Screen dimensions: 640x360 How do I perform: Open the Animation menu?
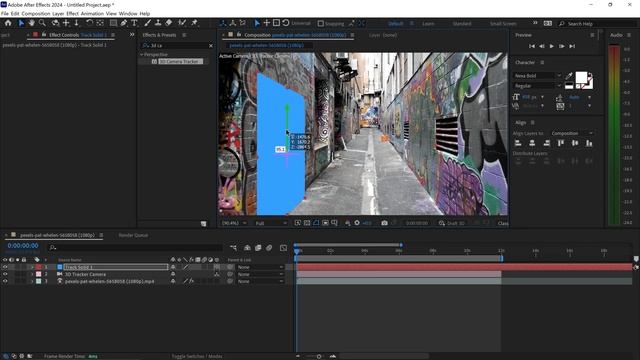(x=92, y=13)
